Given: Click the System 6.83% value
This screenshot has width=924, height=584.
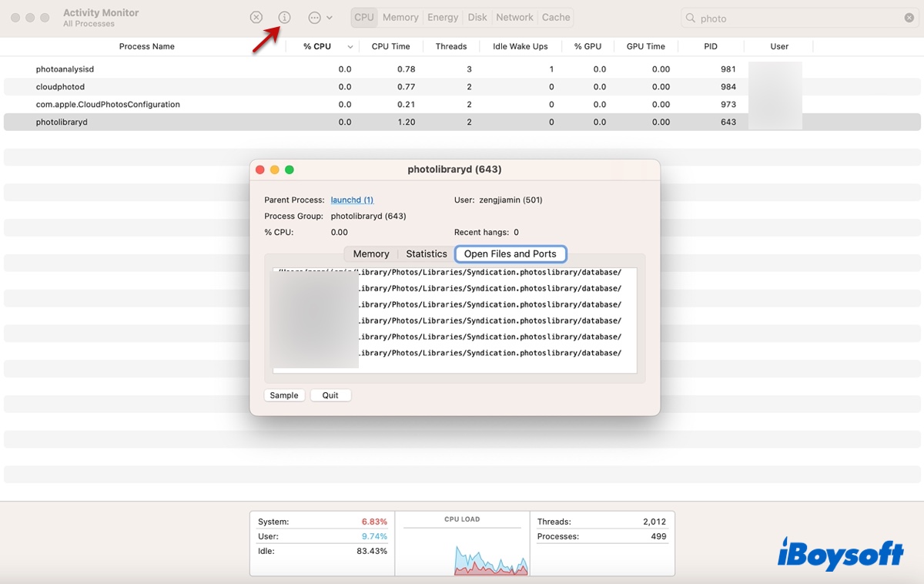Looking at the screenshot, I should coord(374,522).
